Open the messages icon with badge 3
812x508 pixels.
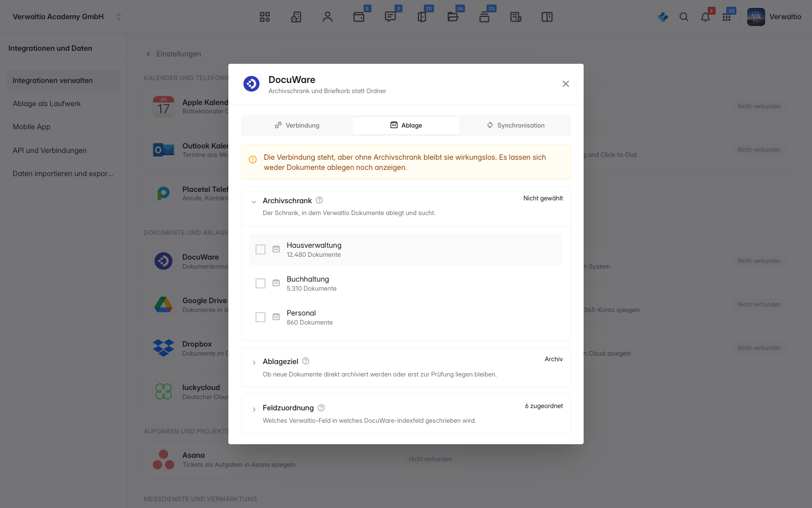pos(390,17)
